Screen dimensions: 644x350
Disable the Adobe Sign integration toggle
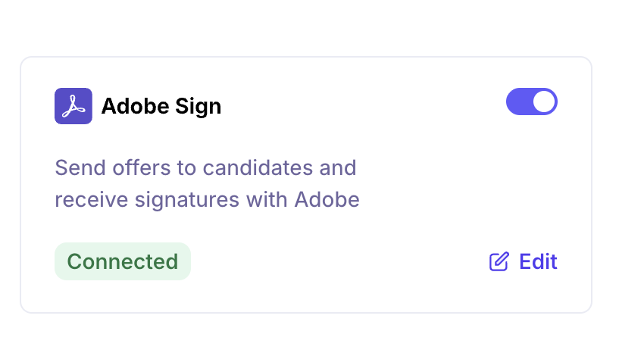[531, 102]
